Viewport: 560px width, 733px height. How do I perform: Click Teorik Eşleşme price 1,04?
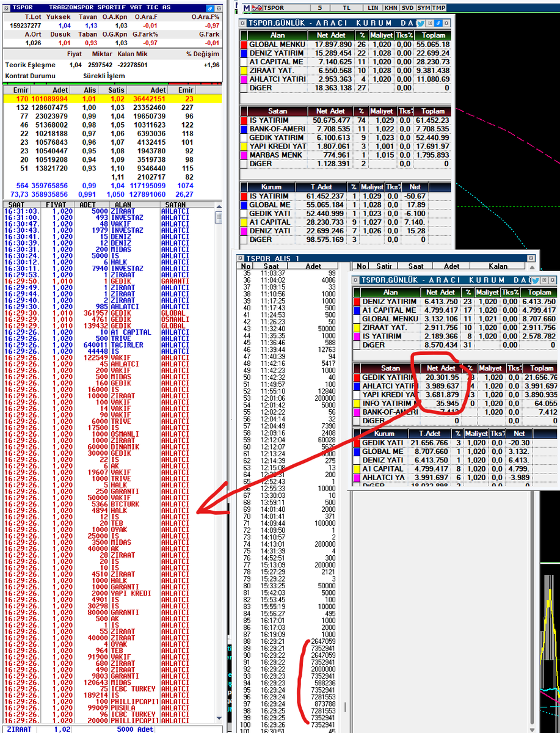(75, 65)
